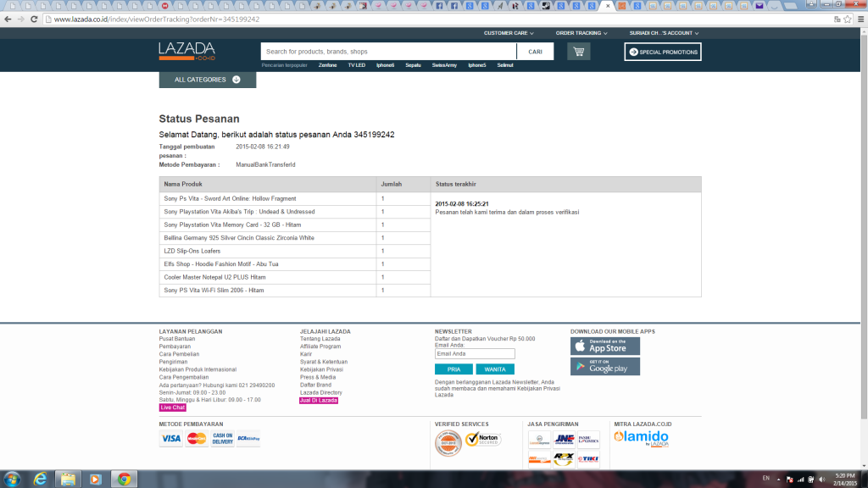The width and height of the screenshot is (868, 488).
Task: Open Internet Explorer from taskbar
Action: click(40, 480)
